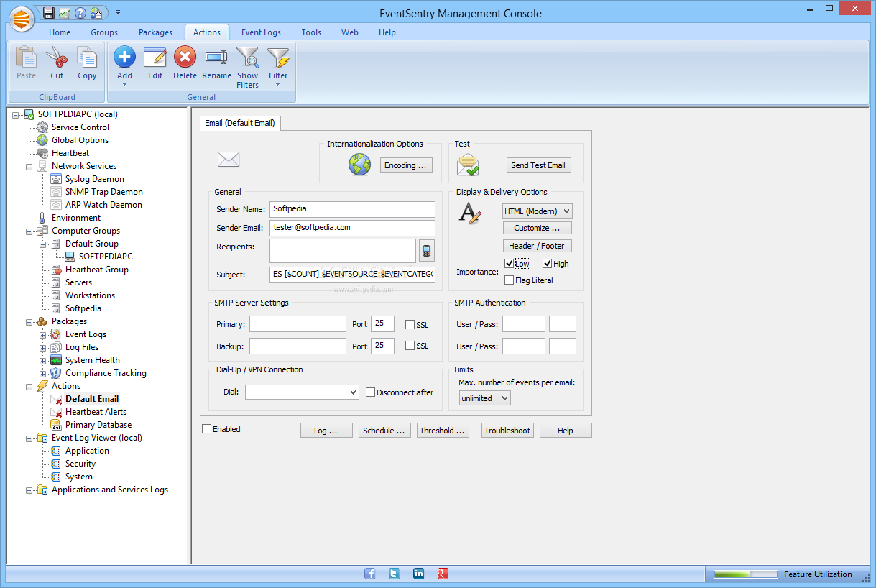Click the Delete icon in the ribbon
Image resolution: width=876 pixels, height=588 pixels.
(185, 57)
